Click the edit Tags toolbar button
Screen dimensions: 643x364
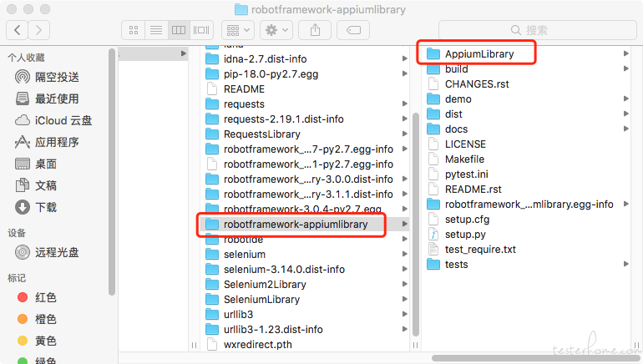(353, 30)
